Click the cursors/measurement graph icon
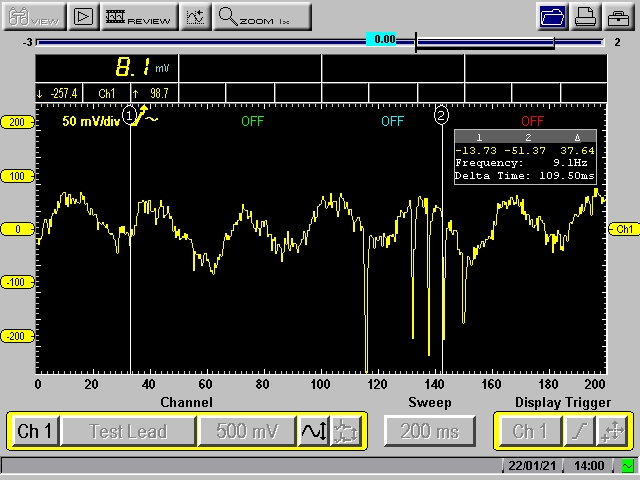The height and width of the screenshot is (480, 640). (x=195, y=17)
